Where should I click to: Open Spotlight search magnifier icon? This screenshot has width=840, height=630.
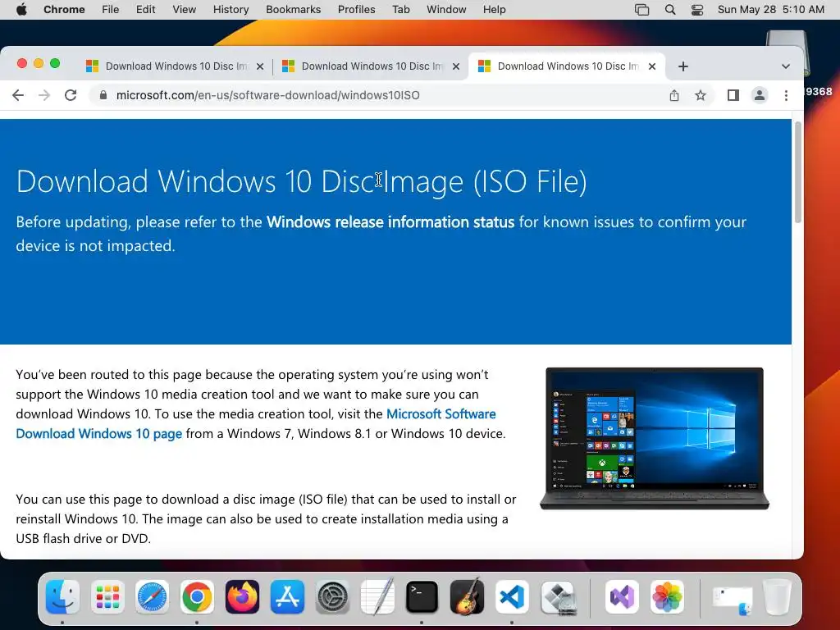669,10
